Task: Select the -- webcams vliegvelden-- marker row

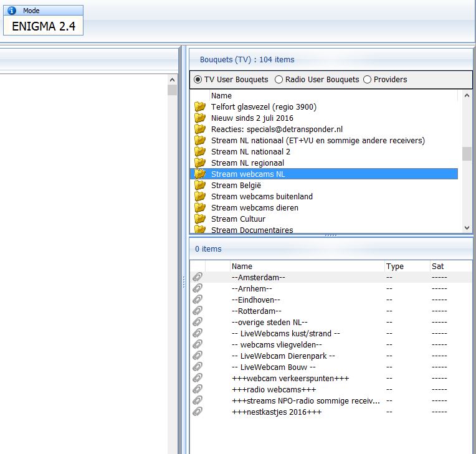Action: point(277,344)
